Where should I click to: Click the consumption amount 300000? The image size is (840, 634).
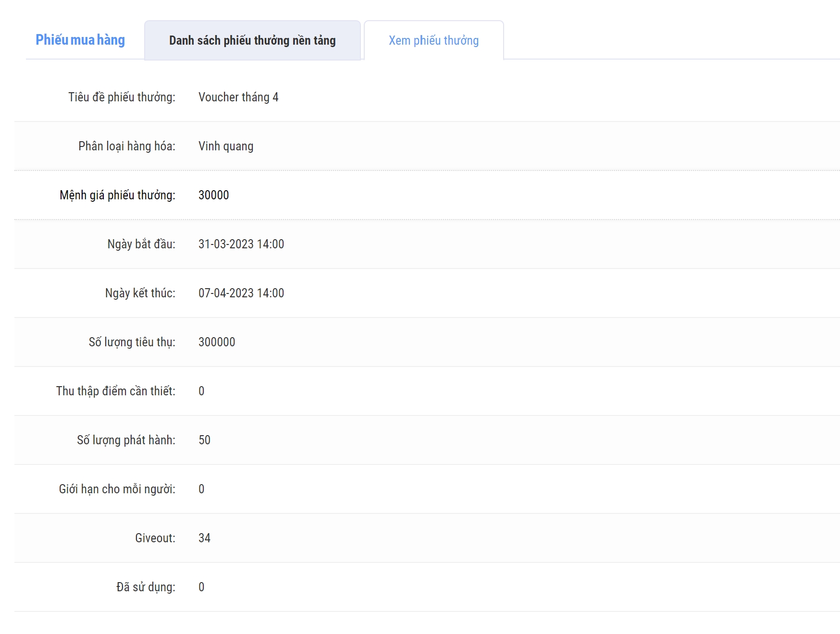pyautogui.click(x=217, y=342)
